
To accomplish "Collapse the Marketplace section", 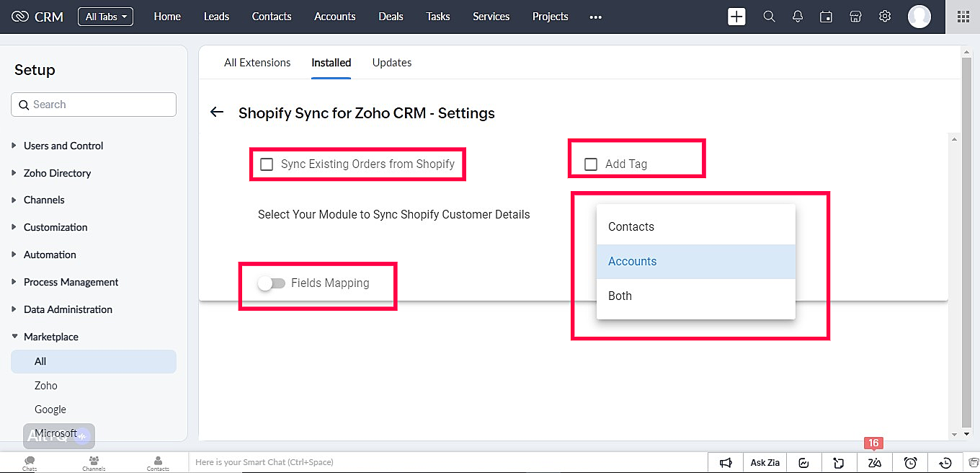I will tap(50, 337).
